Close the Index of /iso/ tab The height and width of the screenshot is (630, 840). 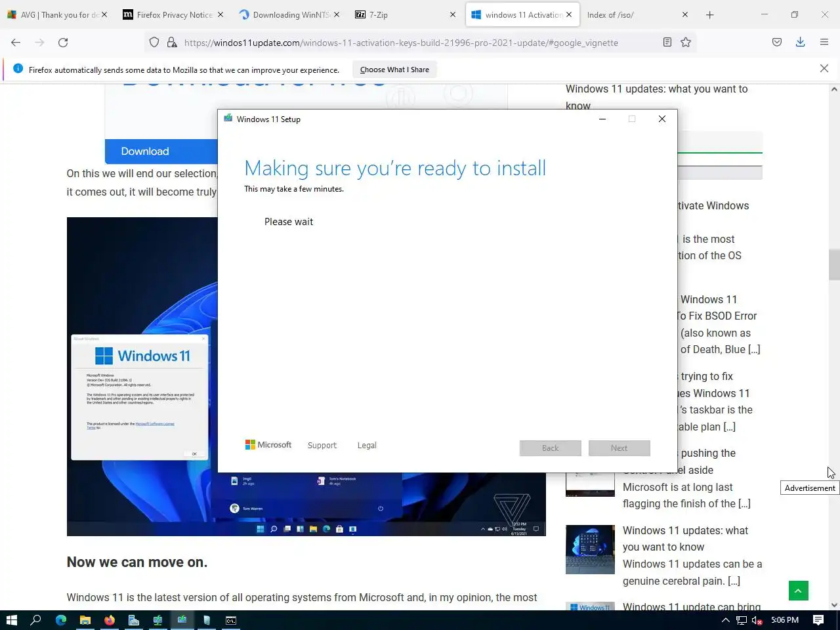click(685, 14)
